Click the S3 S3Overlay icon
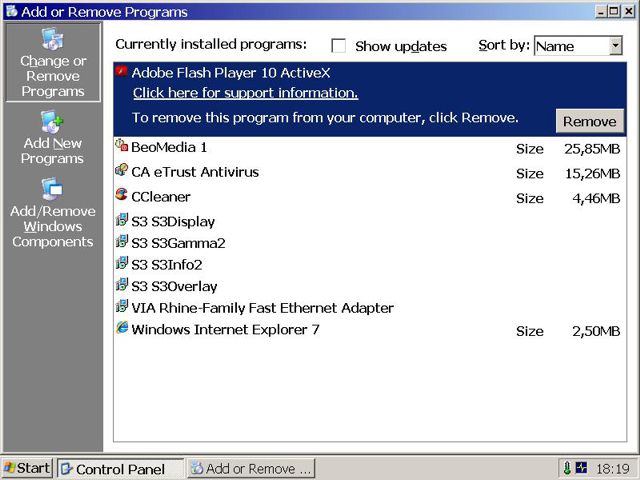This screenshot has width=640, height=480. point(121,284)
